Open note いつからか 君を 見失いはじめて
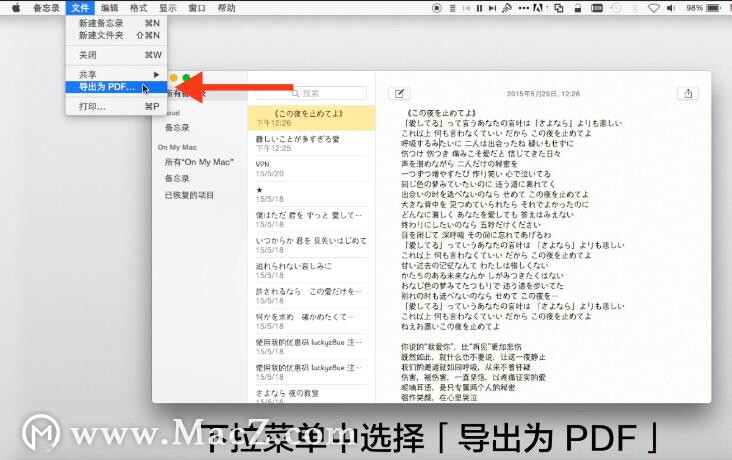This screenshot has width=732, height=460. [x=311, y=245]
